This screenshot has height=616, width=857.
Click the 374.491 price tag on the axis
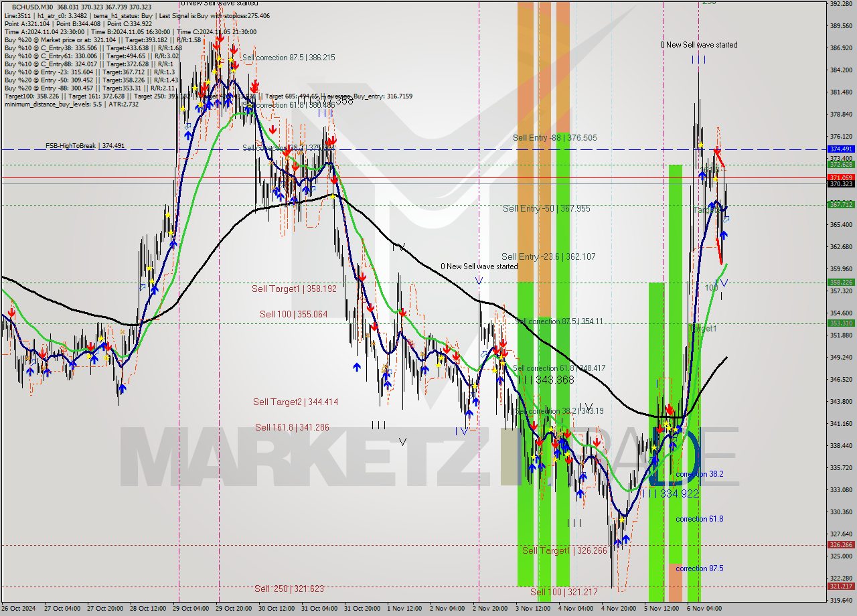(x=841, y=149)
